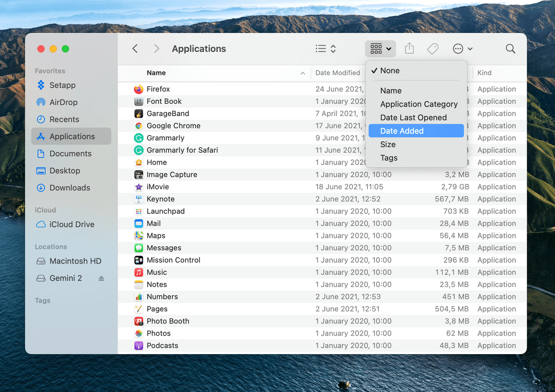
Task: Open iCloud Drive in the sidebar
Action: (71, 224)
